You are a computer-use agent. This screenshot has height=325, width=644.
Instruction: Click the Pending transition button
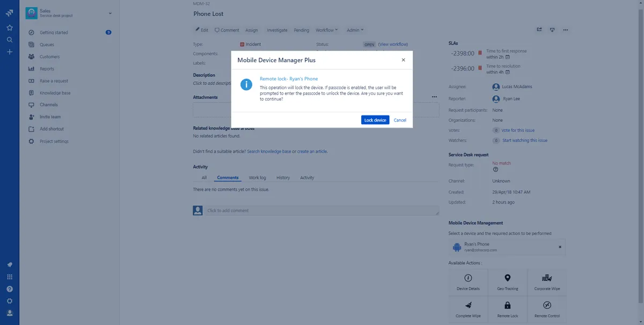[x=302, y=30]
